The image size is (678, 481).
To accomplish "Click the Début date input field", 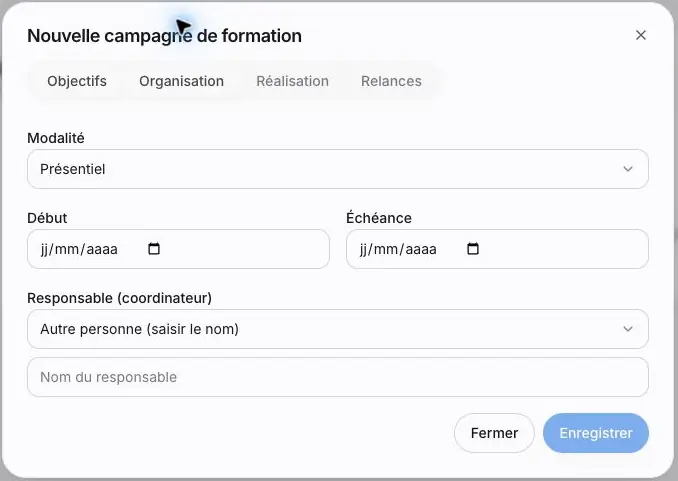I will click(x=178, y=249).
